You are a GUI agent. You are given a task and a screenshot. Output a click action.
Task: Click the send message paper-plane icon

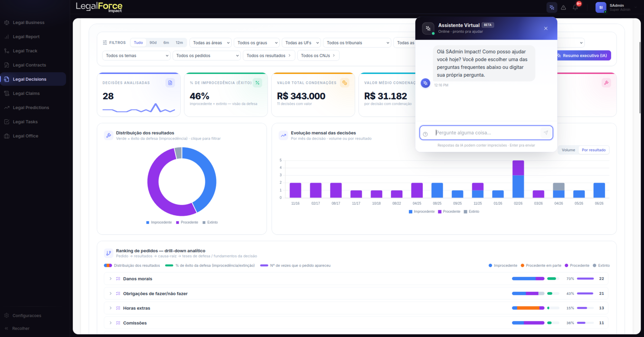click(546, 133)
